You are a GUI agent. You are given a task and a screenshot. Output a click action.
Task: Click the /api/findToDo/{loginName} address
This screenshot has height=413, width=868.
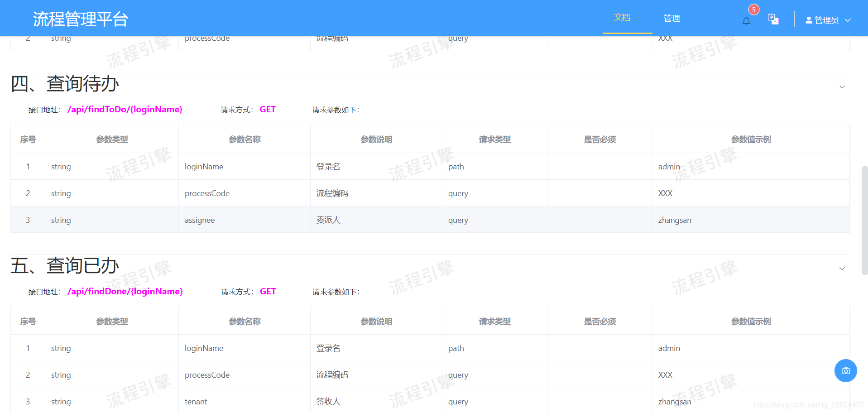[125, 109]
